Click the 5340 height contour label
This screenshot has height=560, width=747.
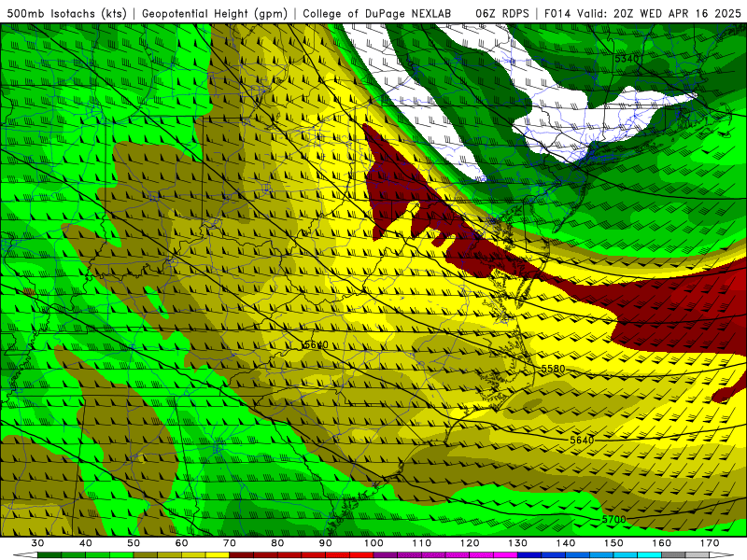point(626,59)
